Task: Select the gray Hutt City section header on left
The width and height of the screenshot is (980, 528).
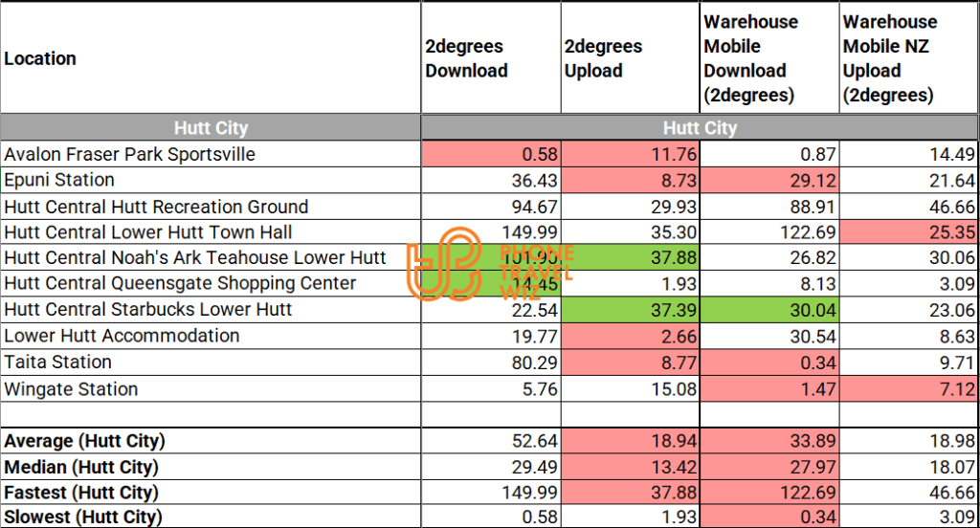Action: 210,128
